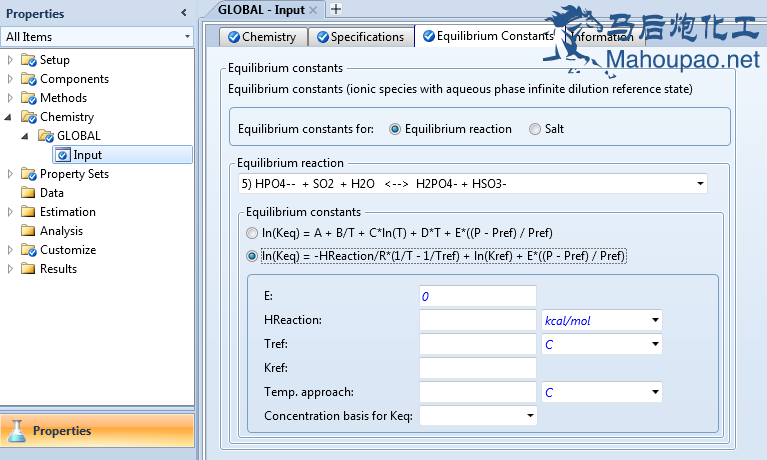Screen dimensions: 767x460
Task: Select the Salt radio button
Action: [x=535, y=129]
